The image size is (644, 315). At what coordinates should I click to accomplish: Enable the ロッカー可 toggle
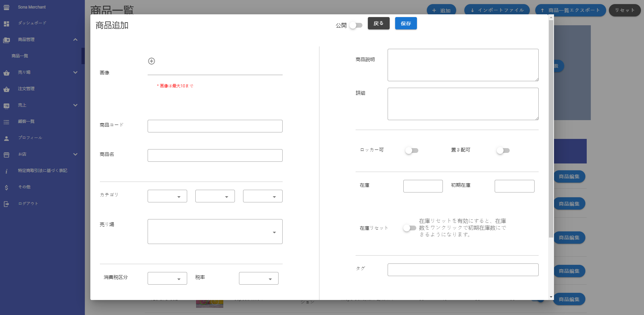[411, 151]
